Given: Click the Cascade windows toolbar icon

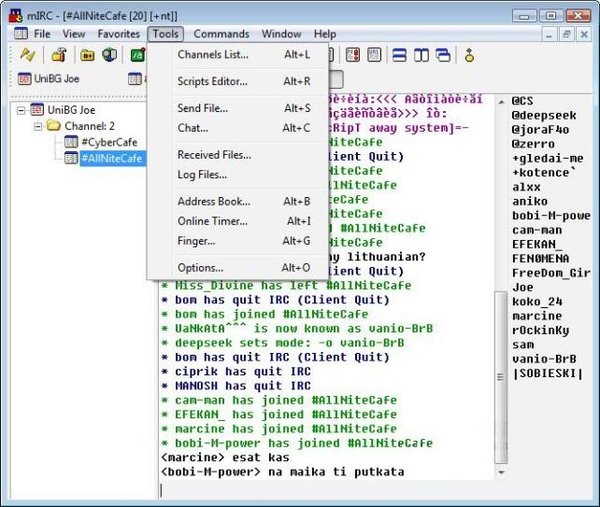Looking at the screenshot, I should point(443,55).
